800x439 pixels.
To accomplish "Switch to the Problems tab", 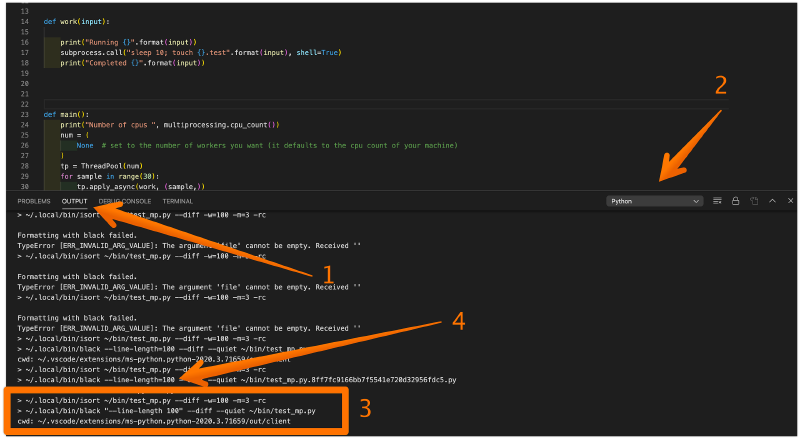I will (34, 201).
